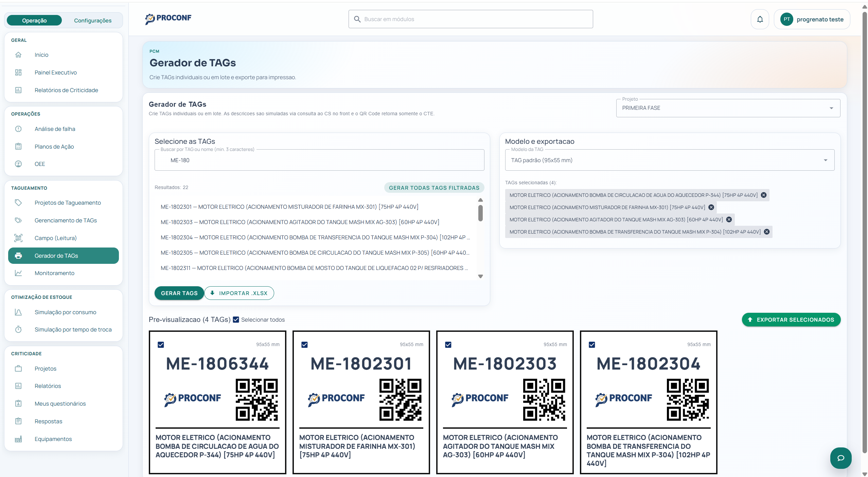Image resolution: width=868 pixels, height=477 pixels.
Task: Click the Painel Executivo dashboard icon
Action: click(18, 72)
